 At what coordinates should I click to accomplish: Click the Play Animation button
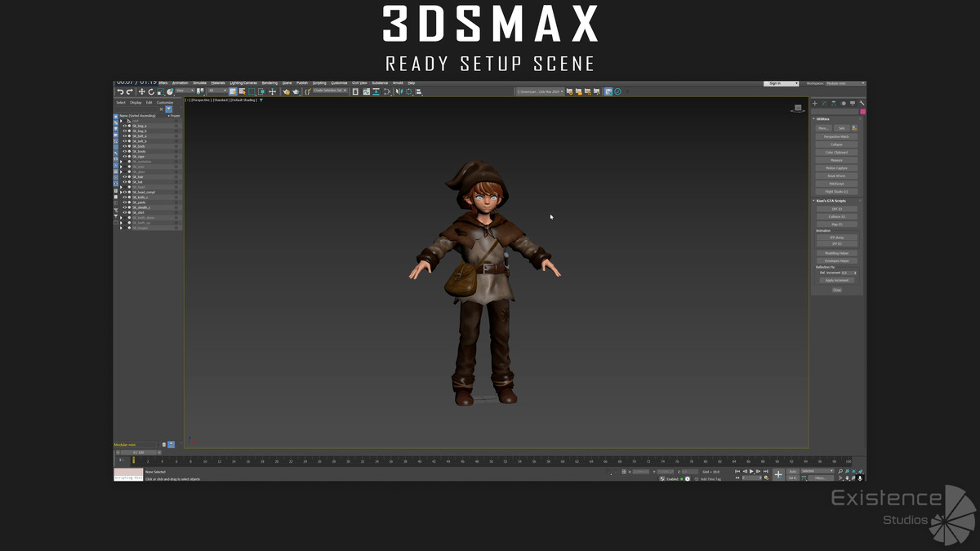point(751,471)
